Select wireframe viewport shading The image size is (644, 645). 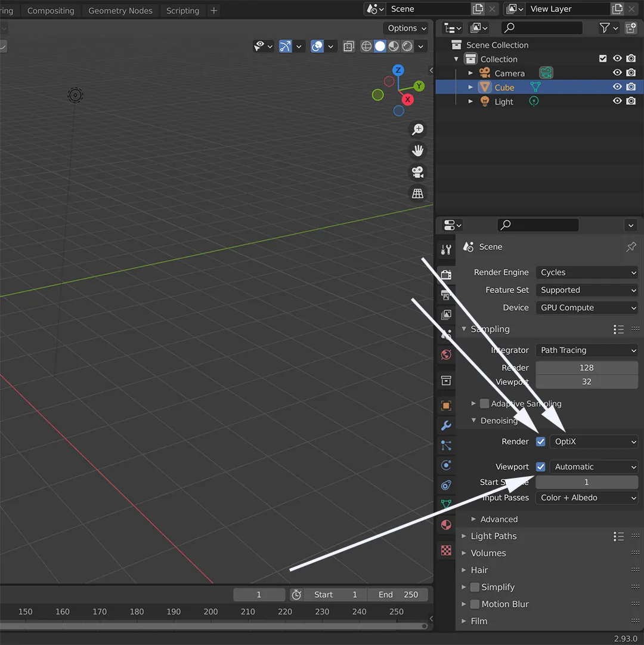coord(366,46)
